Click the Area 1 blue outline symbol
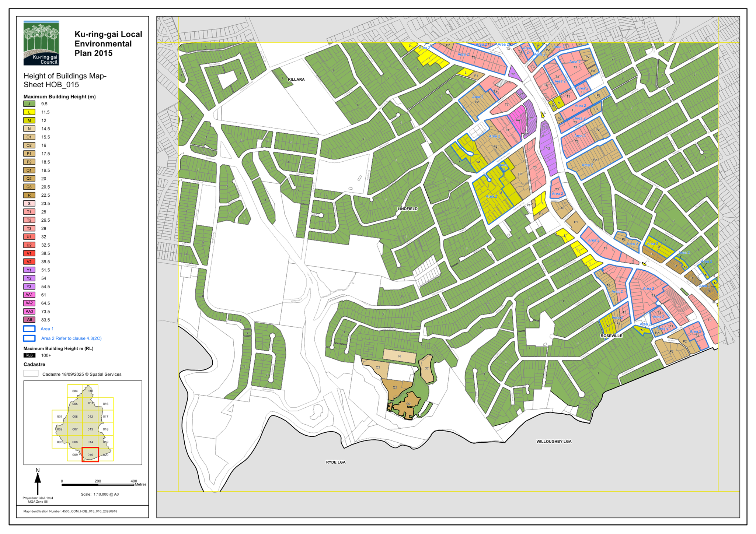The image size is (756, 534). [29, 329]
